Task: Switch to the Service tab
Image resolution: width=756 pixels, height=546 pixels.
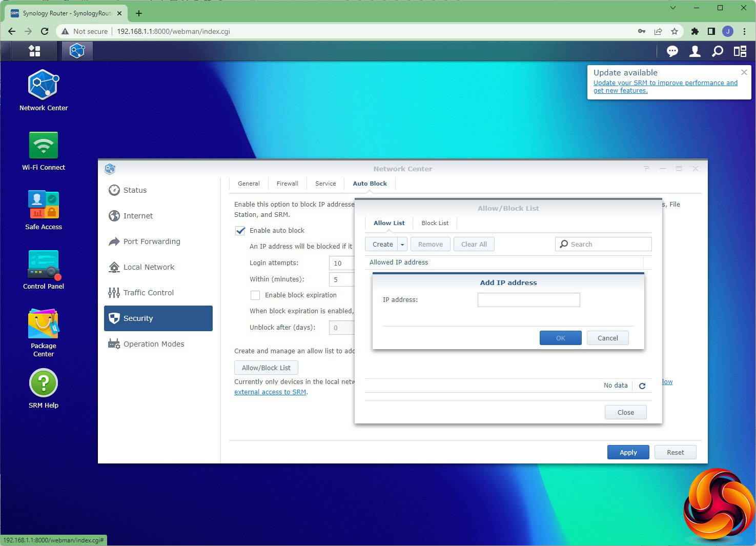Action: (x=325, y=184)
